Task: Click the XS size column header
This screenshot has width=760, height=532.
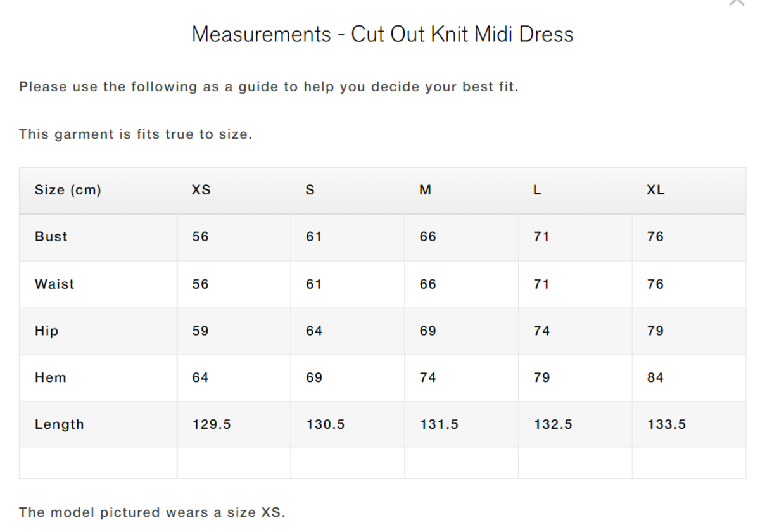Action: 201,190
